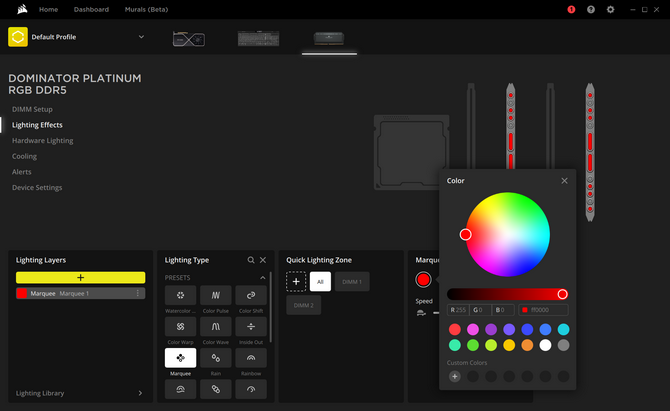Select the keyboard device thumbnail

(258, 38)
